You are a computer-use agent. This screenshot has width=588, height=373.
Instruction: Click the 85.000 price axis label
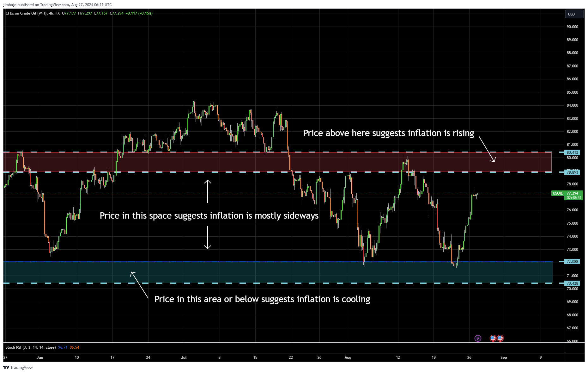(572, 92)
